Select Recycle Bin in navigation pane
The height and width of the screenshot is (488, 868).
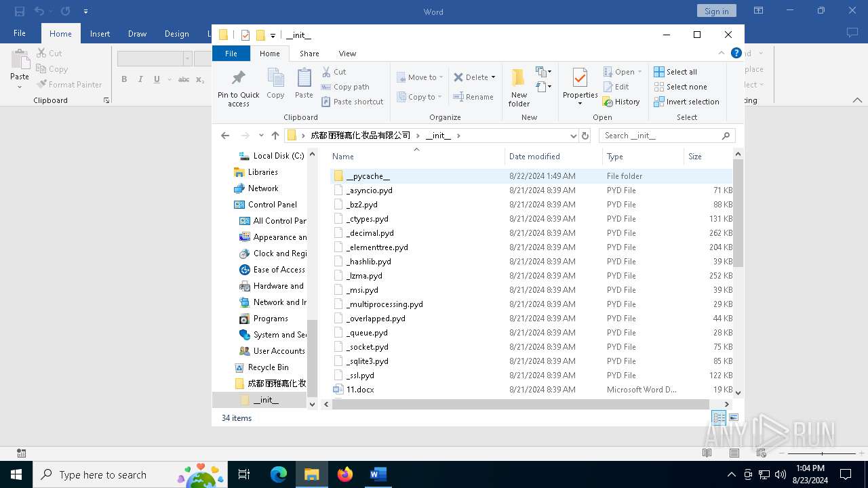[268, 367]
